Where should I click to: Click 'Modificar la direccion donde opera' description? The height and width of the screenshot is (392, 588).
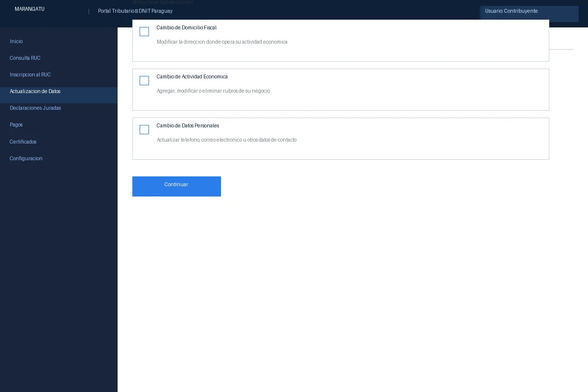click(x=222, y=42)
